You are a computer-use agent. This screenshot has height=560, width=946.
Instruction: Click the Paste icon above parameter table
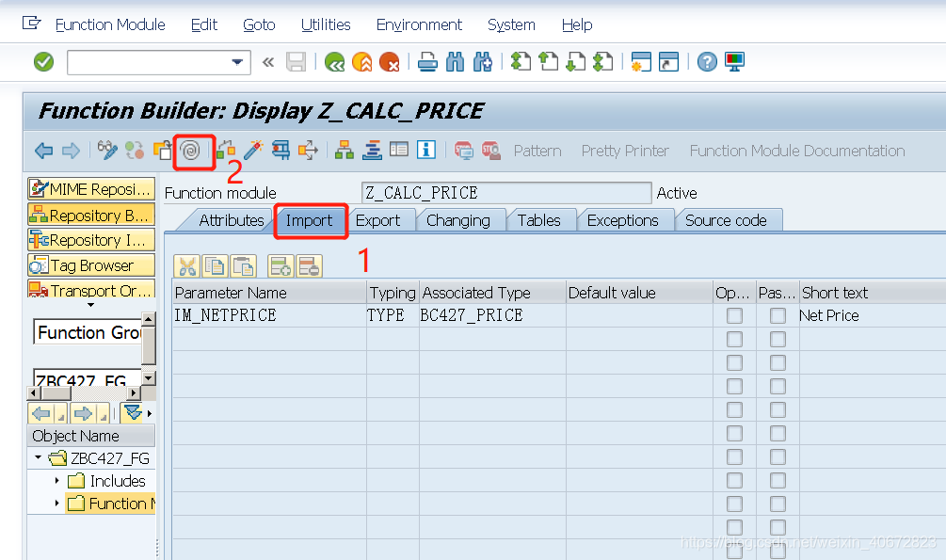coord(243,266)
